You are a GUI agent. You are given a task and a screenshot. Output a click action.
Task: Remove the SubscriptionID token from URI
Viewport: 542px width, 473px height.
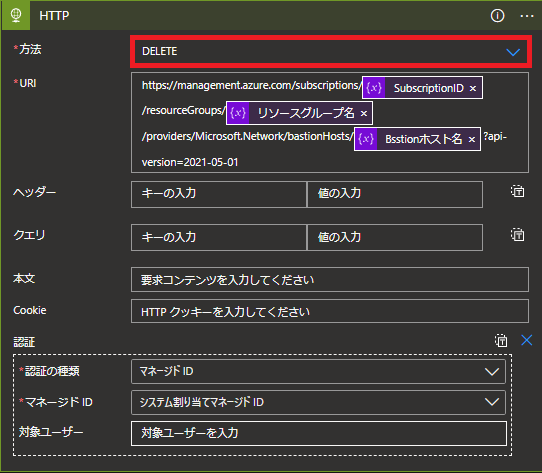[473, 89]
